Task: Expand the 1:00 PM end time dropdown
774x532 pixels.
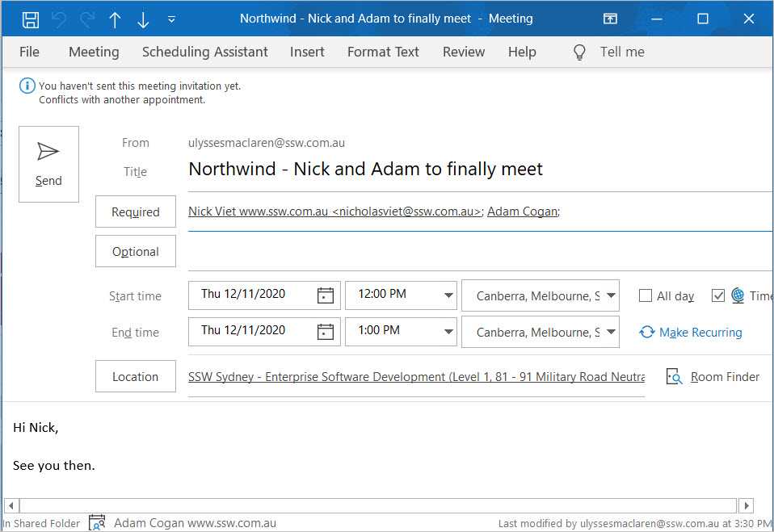Action: coord(448,332)
